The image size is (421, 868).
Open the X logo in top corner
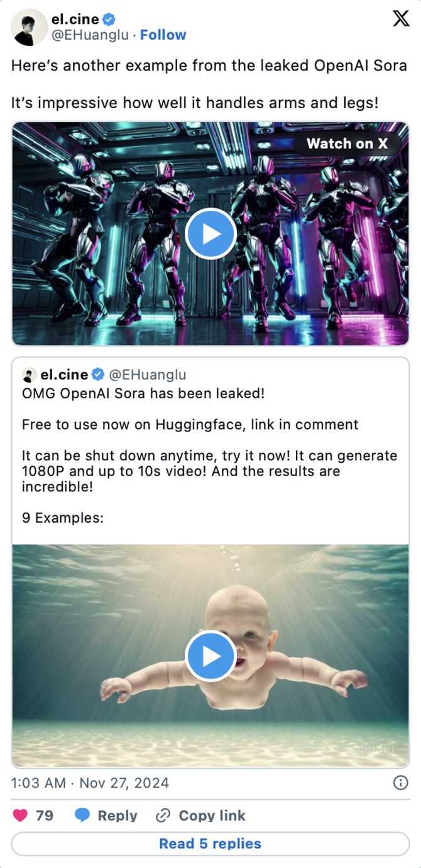(x=401, y=19)
